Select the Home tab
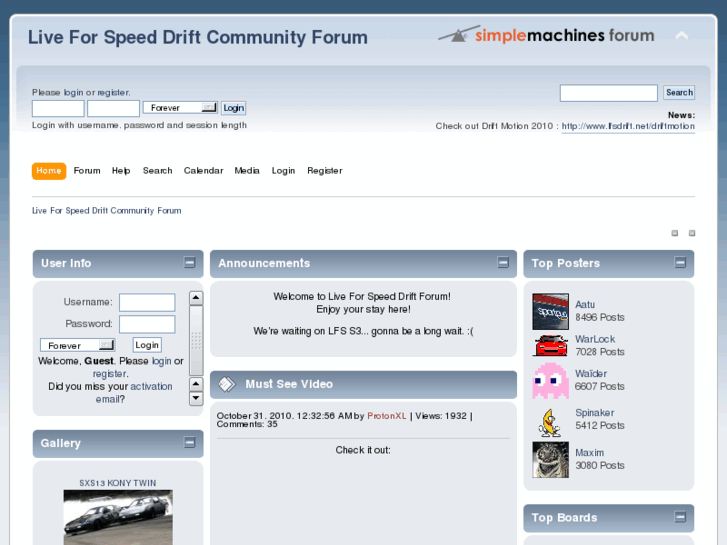 point(49,171)
